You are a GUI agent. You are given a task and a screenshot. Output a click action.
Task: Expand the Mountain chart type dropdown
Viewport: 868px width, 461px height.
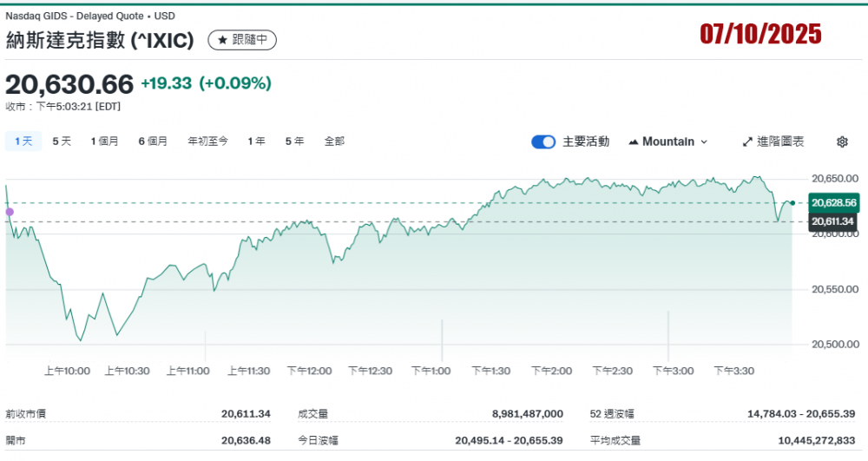667,142
